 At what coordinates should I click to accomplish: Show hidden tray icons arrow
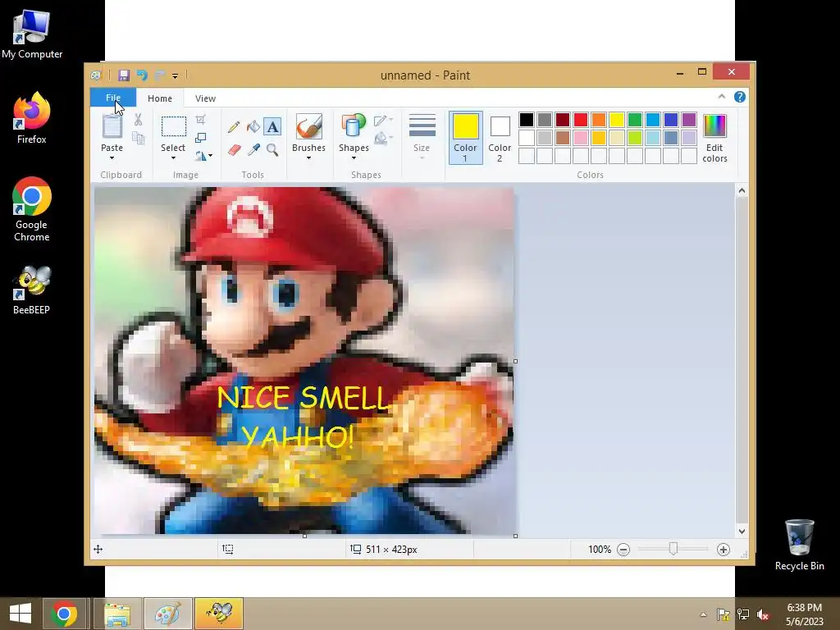coord(703,614)
